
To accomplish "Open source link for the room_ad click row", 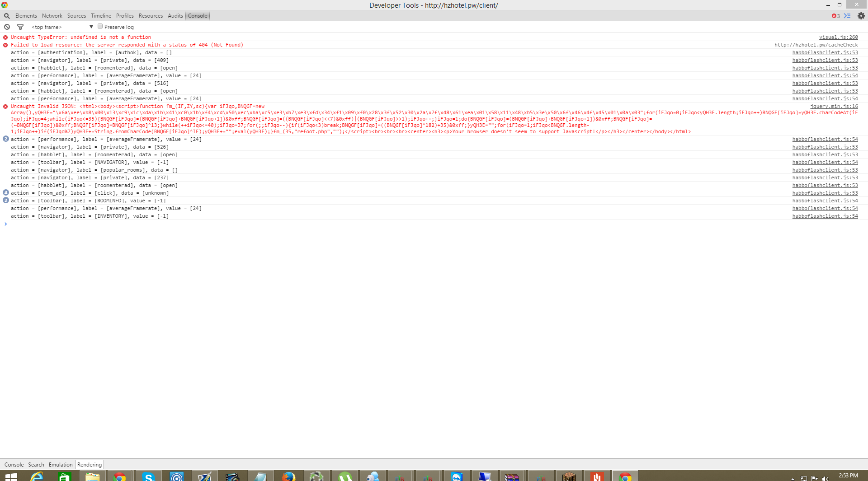I will coord(825,193).
